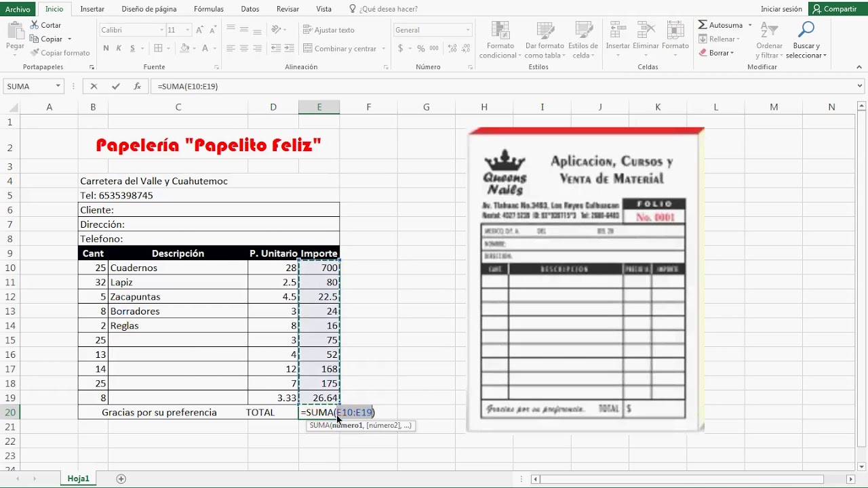
Task: Click the Cortar scissors icon
Action: coord(34,25)
